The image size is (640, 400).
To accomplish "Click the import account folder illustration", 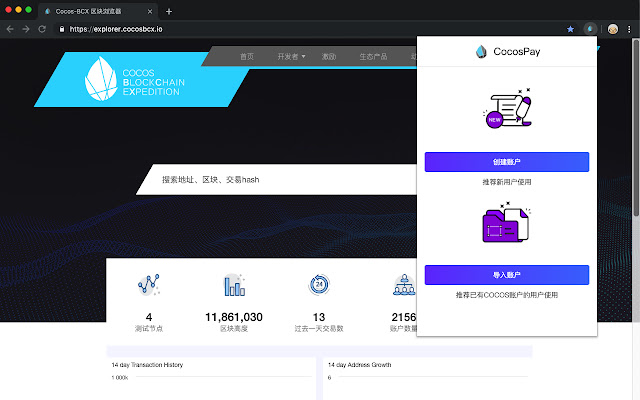I will click(506, 222).
